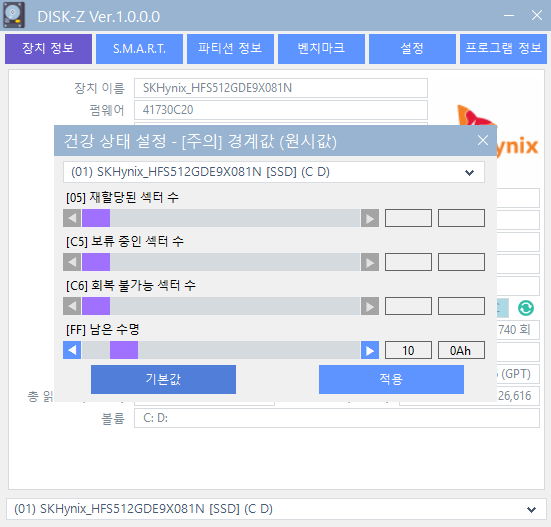Click left arrow of [C6] 회복 불가능 섹터 수 slider
551x527 pixels.
[x=72, y=306]
